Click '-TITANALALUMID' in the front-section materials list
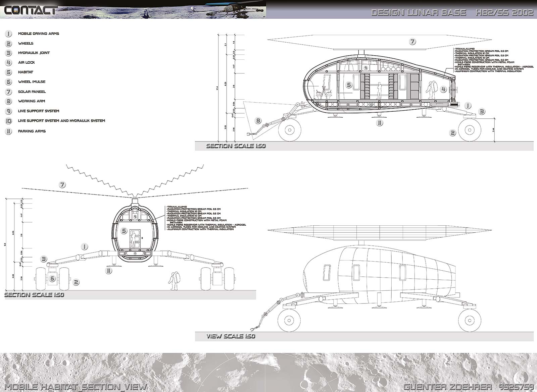537x392 pixels. [177, 207]
